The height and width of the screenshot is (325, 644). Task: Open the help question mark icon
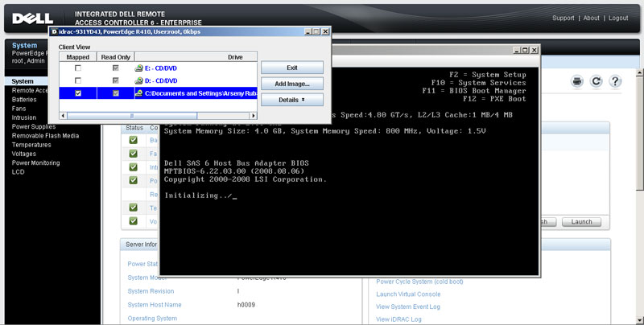click(x=616, y=81)
